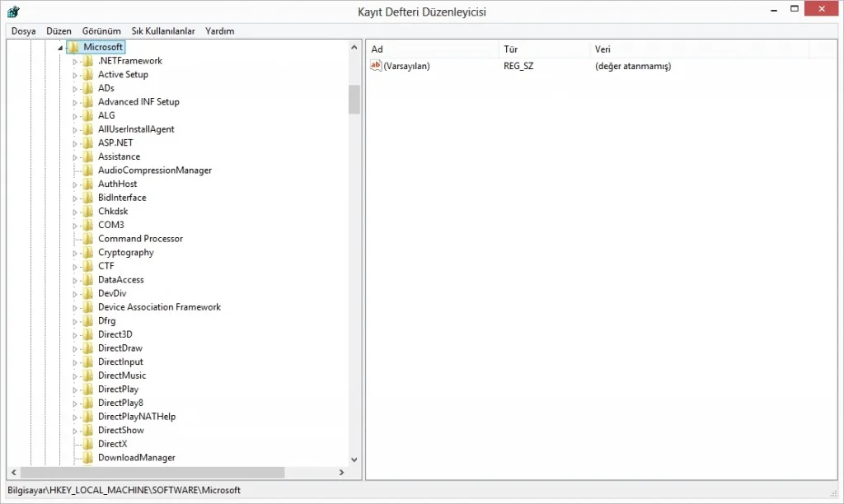Click the Direct3D folder icon
The height and width of the screenshot is (504, 844).
pos(87,334)
